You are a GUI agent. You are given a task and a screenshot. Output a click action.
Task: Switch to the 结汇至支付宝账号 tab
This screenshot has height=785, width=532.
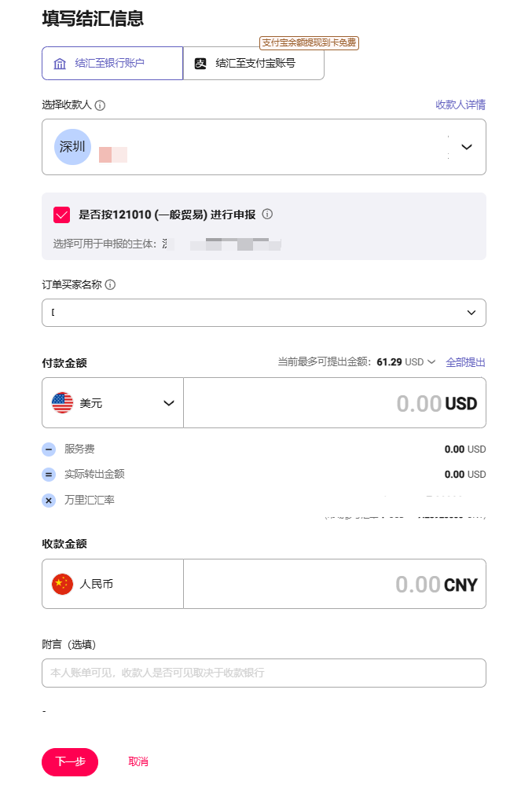click(253, 63)
